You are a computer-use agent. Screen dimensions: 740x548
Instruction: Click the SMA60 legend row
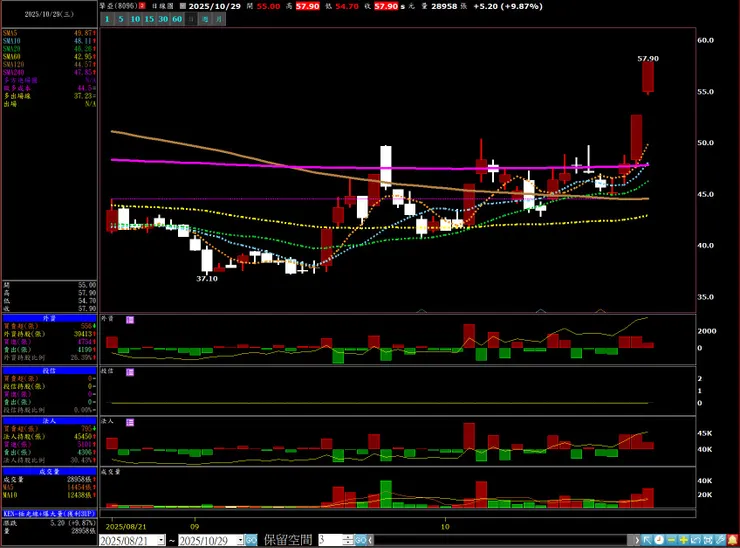tap(50, 57)
